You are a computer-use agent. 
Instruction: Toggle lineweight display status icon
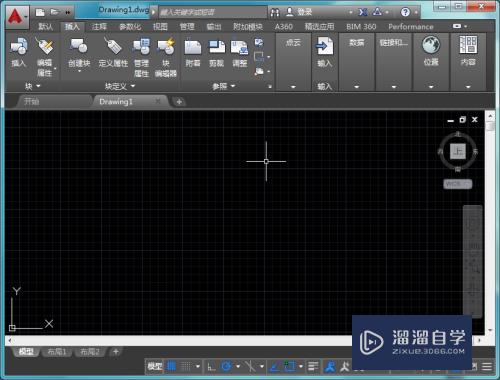point(313,367)
